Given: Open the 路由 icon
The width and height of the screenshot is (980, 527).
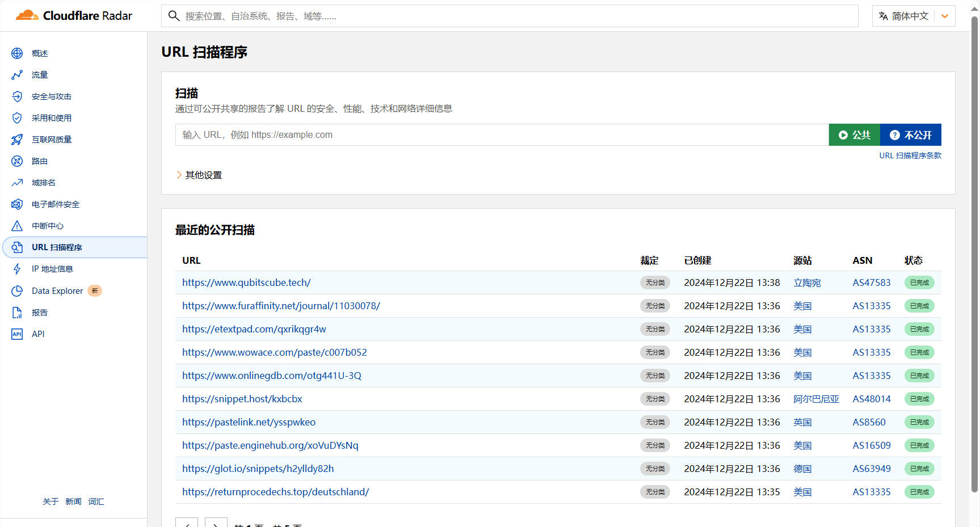Looking at the screenshot, I should (x=17, y=161).
